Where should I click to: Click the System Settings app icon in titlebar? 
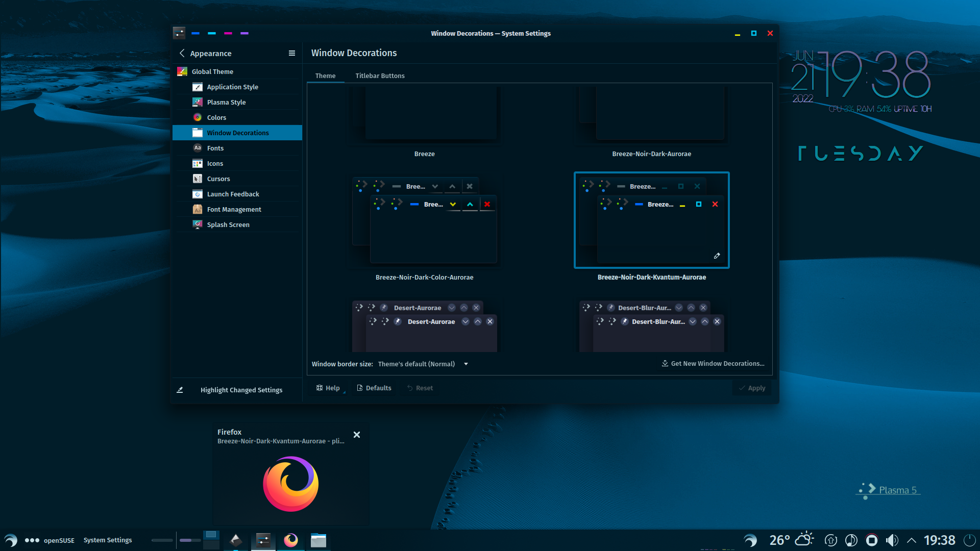click(179, 33)
